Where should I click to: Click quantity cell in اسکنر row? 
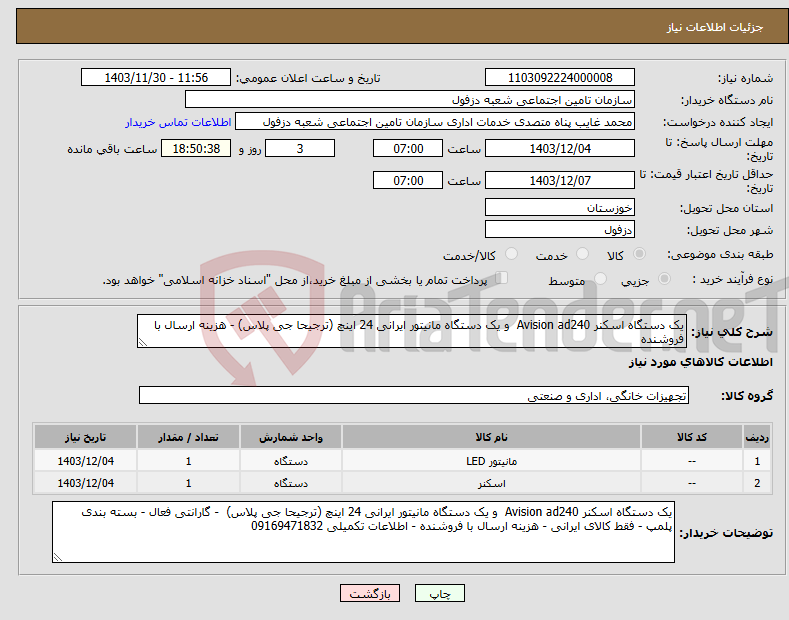[188, 483]
